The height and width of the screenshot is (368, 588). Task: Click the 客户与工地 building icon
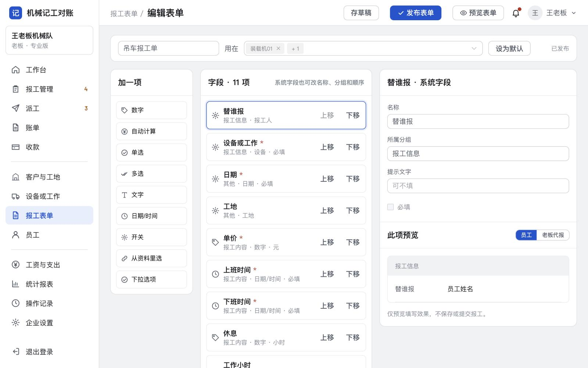15,177
